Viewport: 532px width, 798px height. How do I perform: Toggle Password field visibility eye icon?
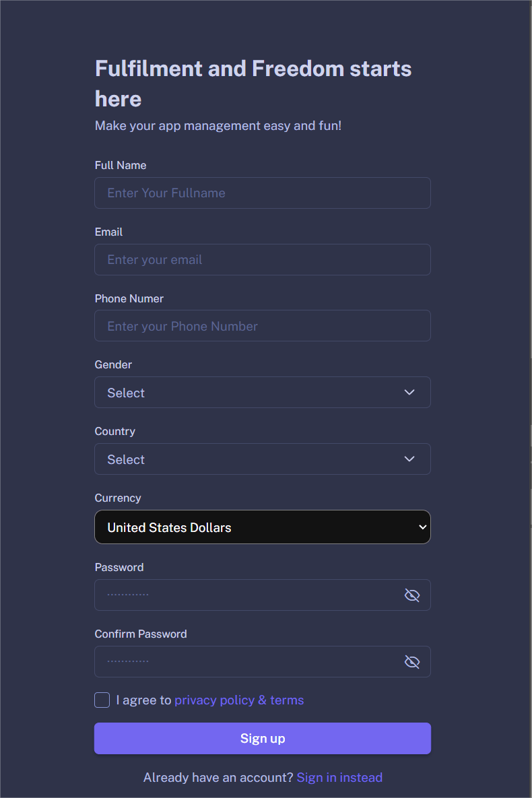pos(412,595)
